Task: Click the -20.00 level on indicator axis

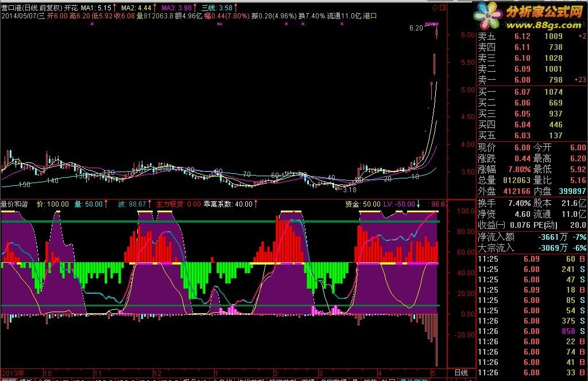Action: point(465,335)
